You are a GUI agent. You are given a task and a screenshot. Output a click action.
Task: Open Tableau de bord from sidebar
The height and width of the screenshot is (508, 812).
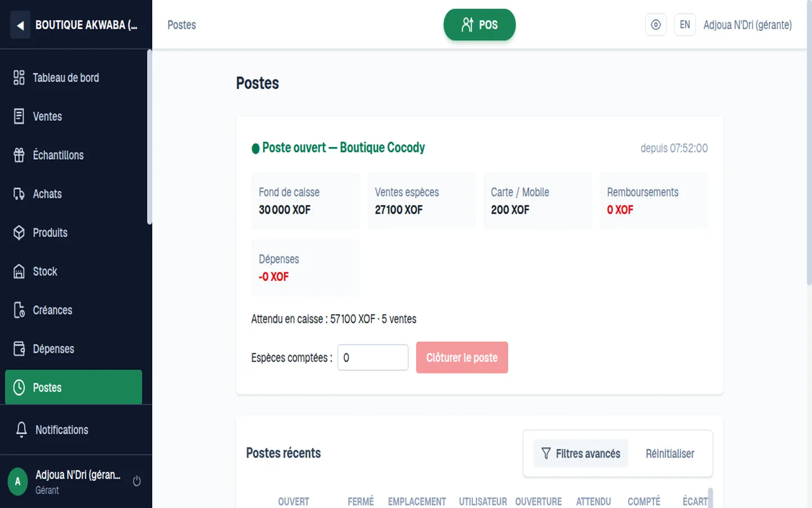point(73,78)
